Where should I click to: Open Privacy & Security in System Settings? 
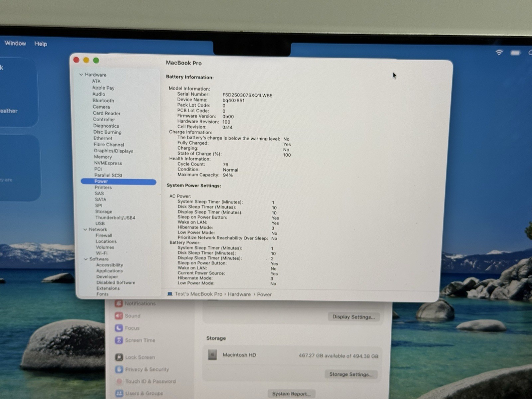142,369
